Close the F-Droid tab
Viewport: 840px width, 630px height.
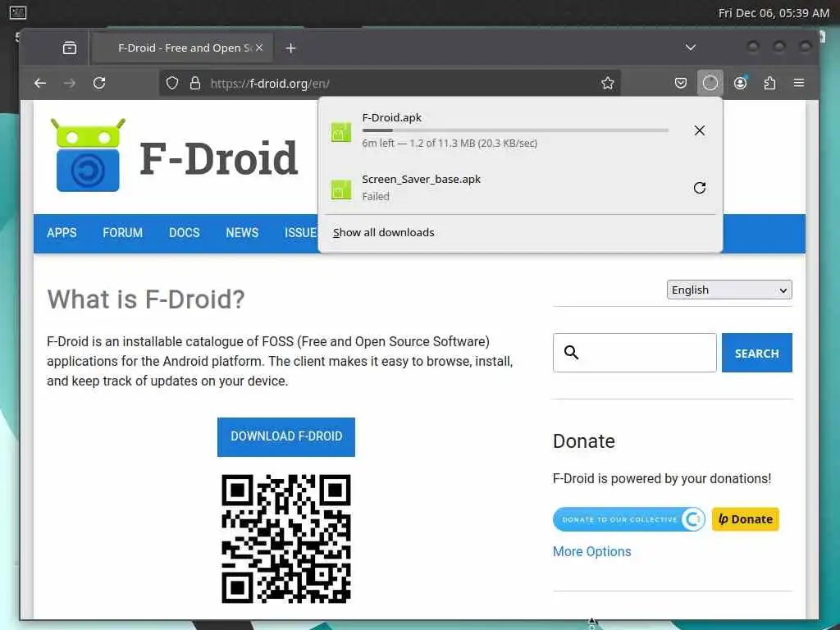click(259, 48)
